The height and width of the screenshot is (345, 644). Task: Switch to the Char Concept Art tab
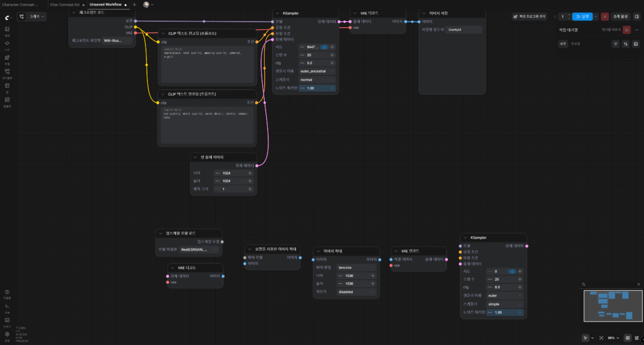pyautogui.click(x=65, y=4)
